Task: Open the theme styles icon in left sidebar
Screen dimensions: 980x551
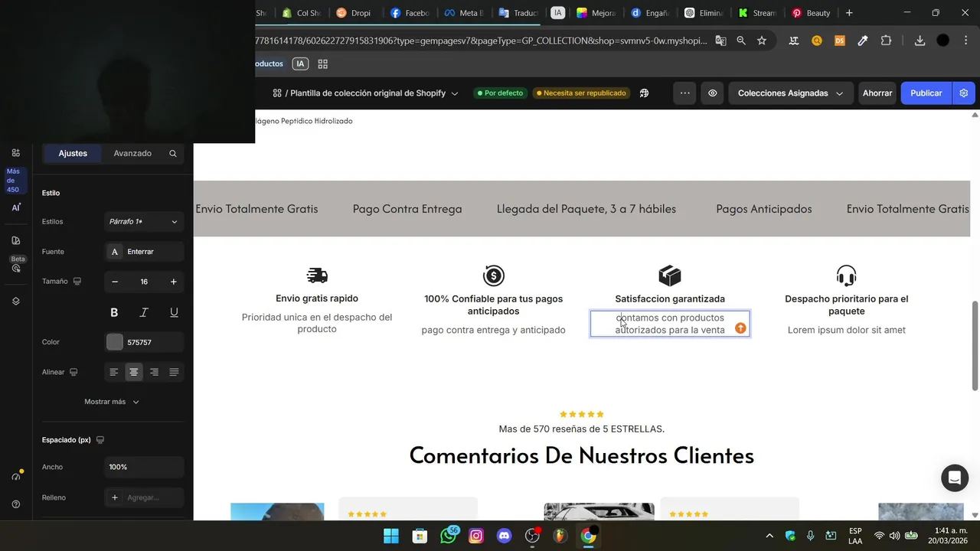Action: pos(15,240)
